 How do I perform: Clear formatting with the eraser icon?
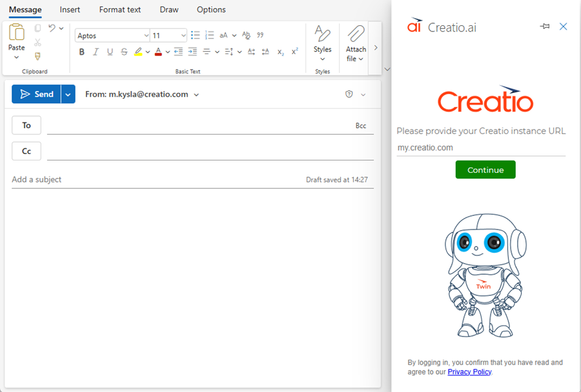(246, 35)
